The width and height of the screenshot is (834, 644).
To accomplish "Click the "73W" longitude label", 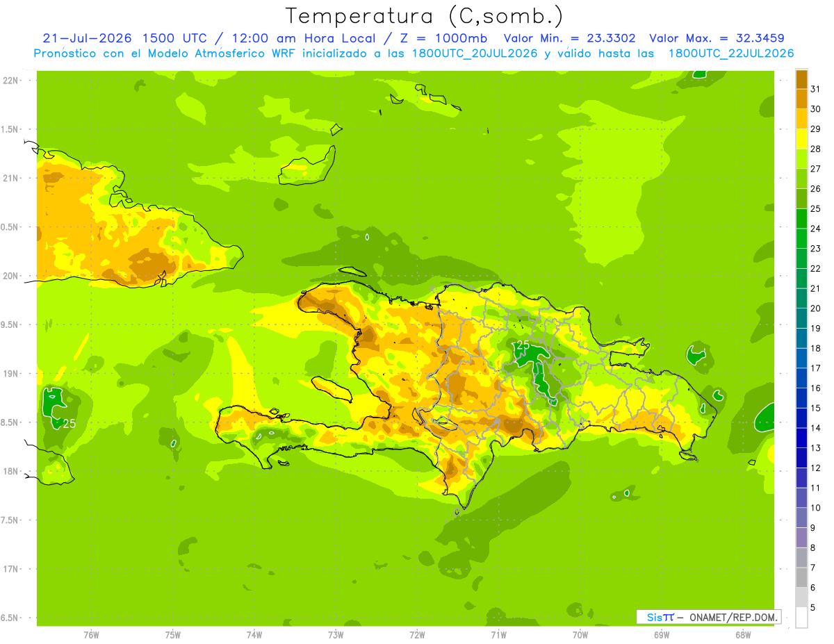I will (336, 635).
